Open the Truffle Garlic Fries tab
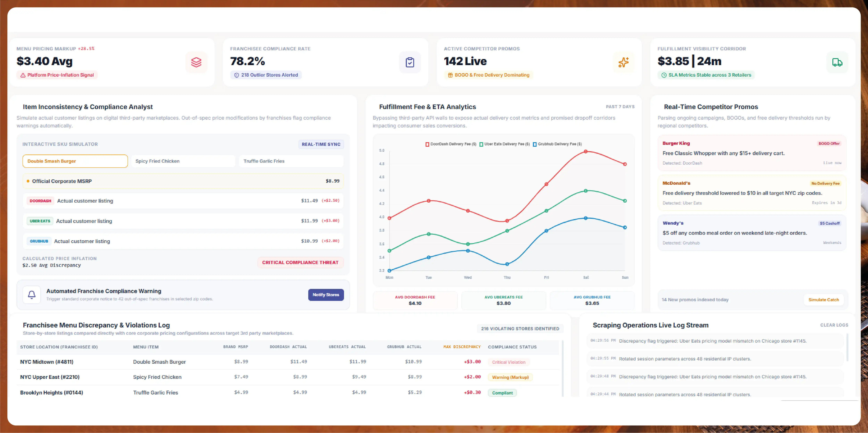Screen dimensions: 868x433 291,161
